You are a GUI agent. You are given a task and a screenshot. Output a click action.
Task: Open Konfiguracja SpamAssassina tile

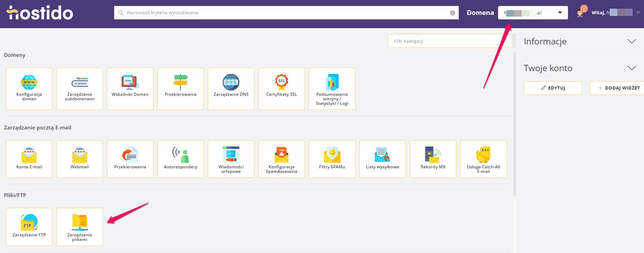pyautogui.click(x=282, y=159)
